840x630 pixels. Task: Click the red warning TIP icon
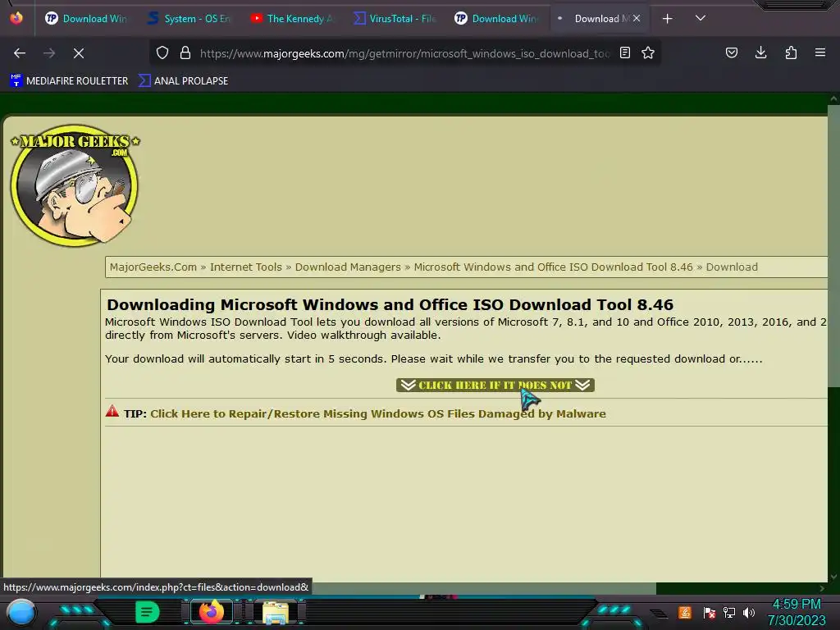coord(112,412)
